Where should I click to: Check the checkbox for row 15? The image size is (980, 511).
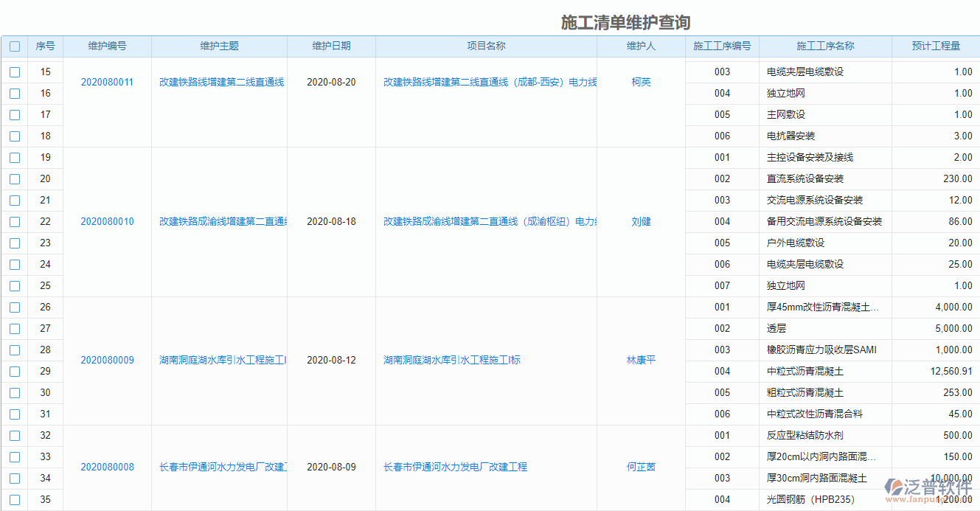[x=14, y=72]
